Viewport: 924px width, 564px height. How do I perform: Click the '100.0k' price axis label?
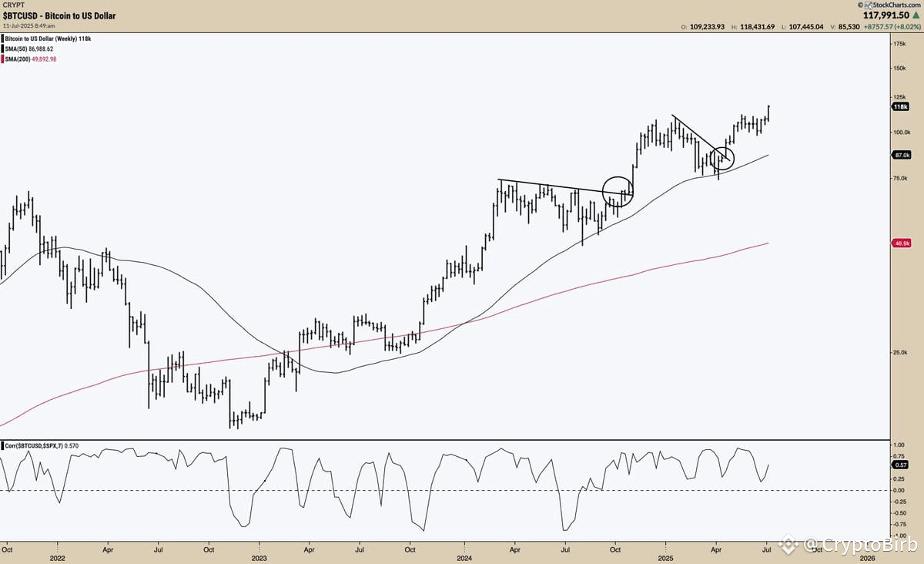click(x=901, y=133)
